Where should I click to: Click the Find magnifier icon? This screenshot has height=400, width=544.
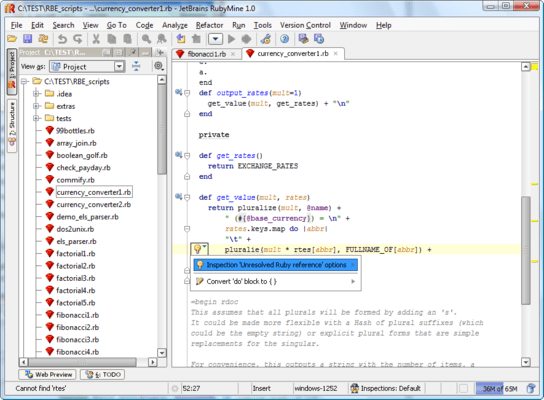pos(146,39)
